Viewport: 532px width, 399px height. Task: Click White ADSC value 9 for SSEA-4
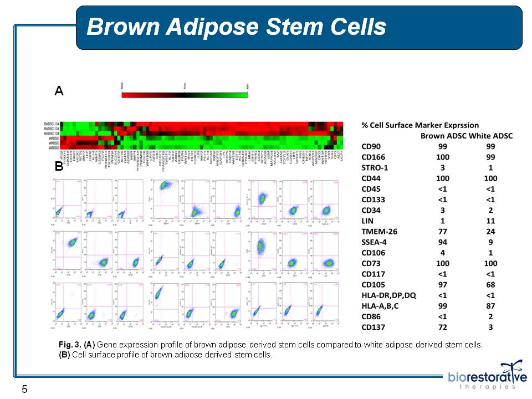pyautogui.click(x=490, y=242)
